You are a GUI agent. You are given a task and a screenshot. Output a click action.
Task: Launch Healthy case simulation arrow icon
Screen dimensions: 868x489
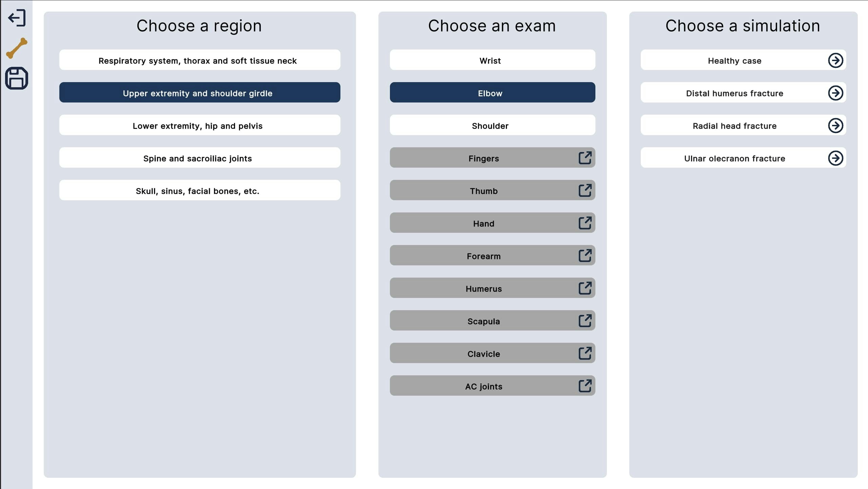click(x=835, y=60)
